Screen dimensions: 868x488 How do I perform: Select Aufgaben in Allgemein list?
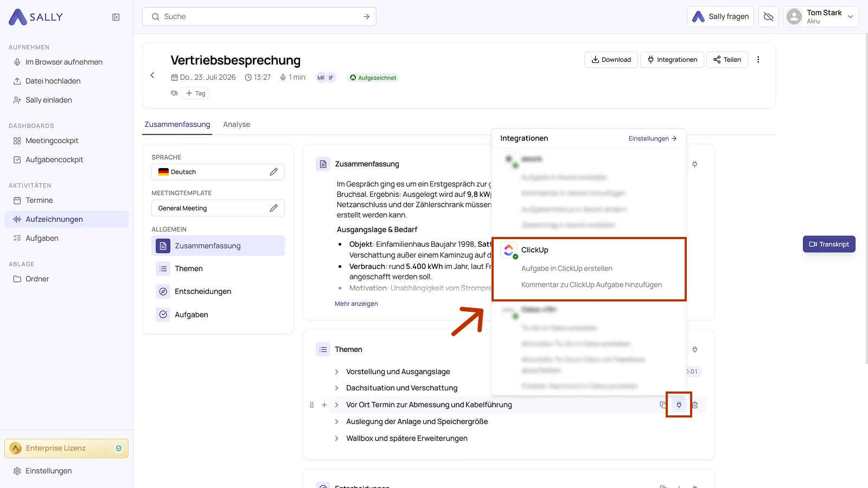point(218,315)
